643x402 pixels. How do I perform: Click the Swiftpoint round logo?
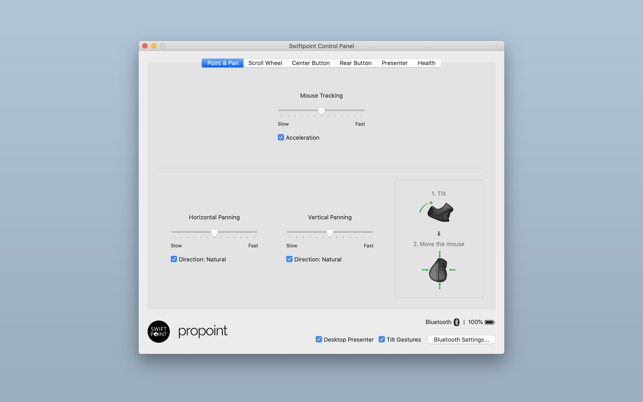tap(159, 331)
